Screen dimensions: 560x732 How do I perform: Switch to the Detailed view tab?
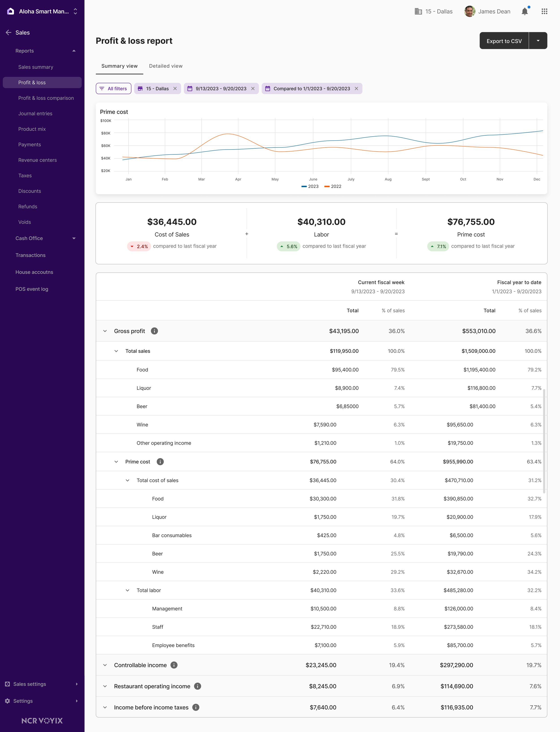(166, 66)
